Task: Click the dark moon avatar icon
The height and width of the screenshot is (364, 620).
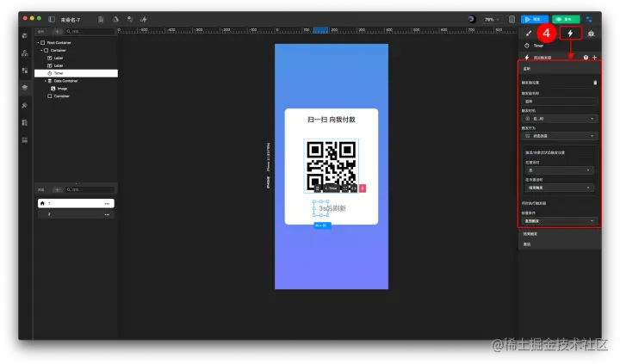Action: [x=471, y=19]
